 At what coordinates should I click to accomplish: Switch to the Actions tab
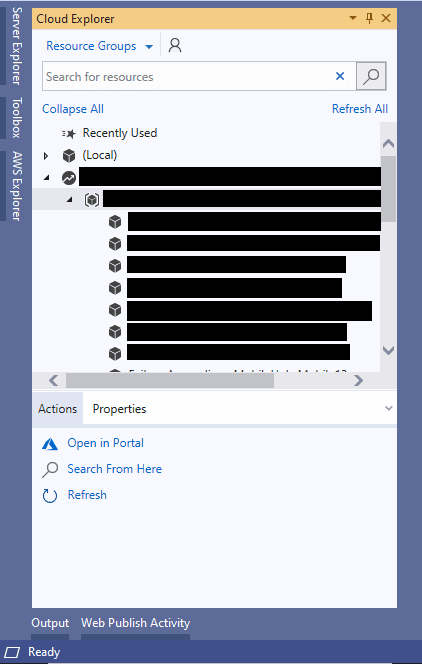58,409
